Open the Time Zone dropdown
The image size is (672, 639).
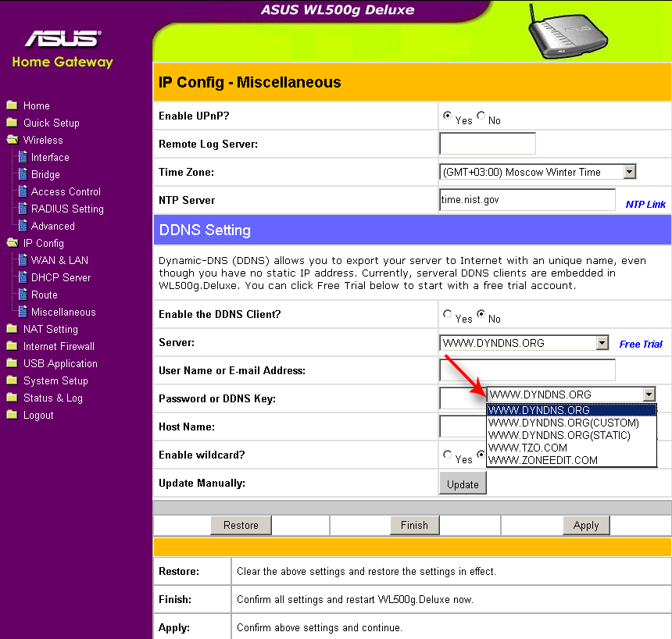[538, 172]
